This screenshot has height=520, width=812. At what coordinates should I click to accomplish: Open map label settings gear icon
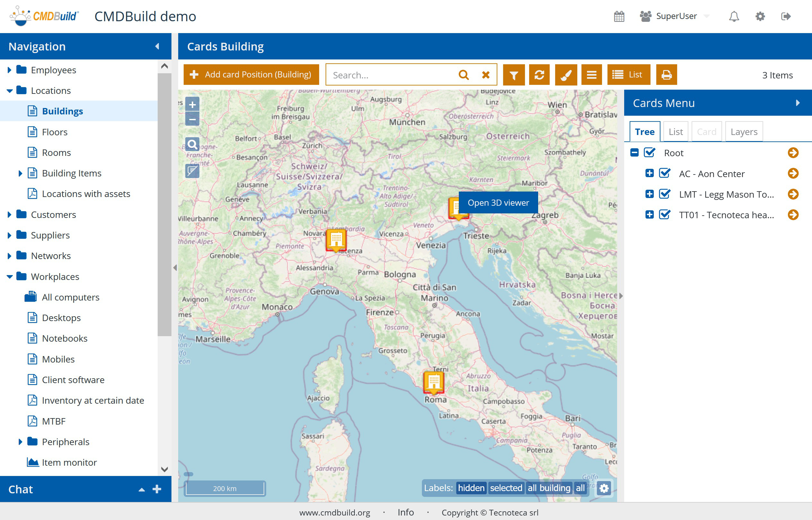(x=604, y=488)
